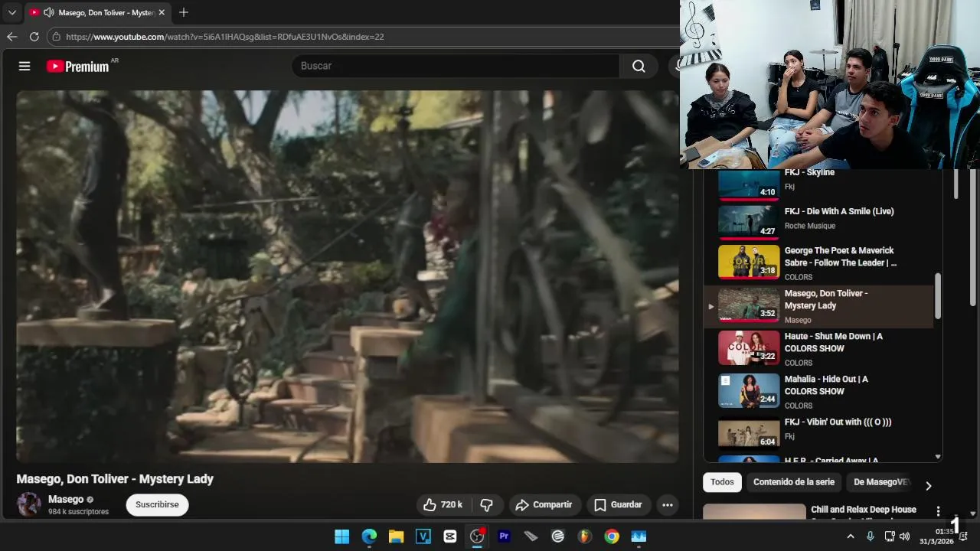Screen dimensions: 980x551
Task: Open a new browser tab
Action: 183,12
